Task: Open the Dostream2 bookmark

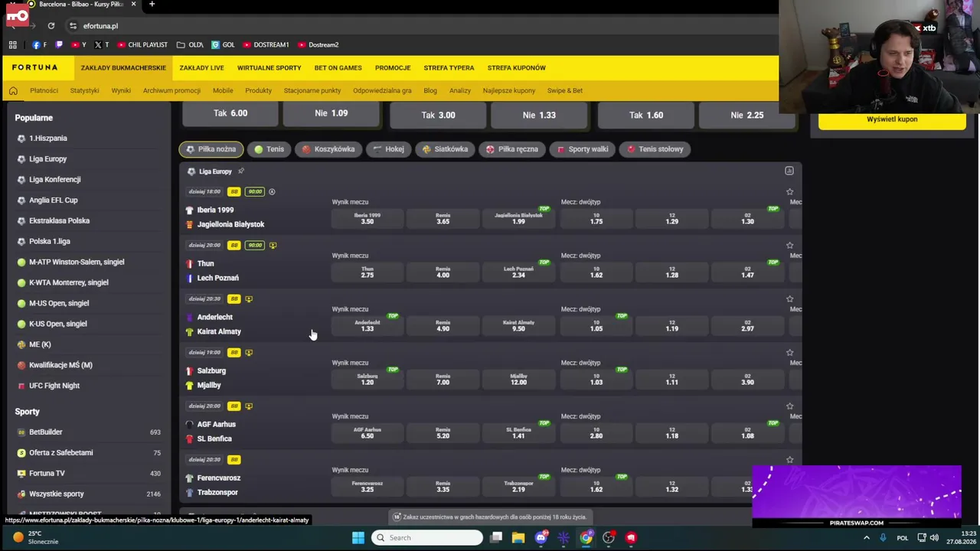Action: (x=318, y=45)
